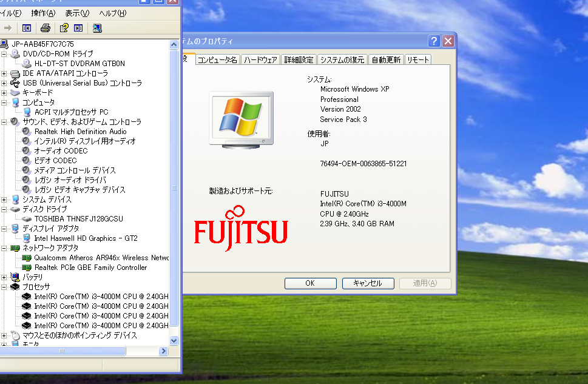Click the オーディオ CODEC speaker icon
588x384 pixels.
(x=26, y=151)
